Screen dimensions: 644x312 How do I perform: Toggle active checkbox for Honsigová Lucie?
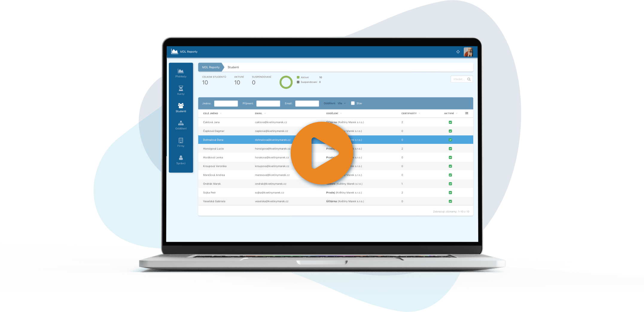[450, 149]
